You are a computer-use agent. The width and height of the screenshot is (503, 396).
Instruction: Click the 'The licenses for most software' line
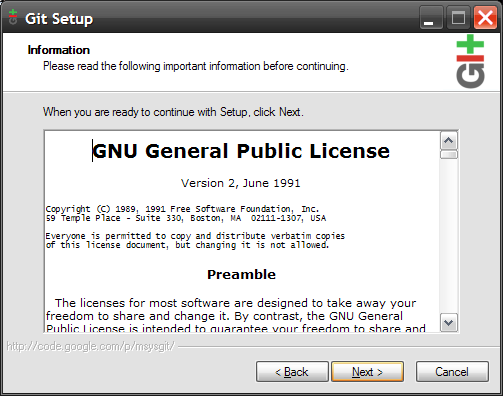[x=235, y=303]
